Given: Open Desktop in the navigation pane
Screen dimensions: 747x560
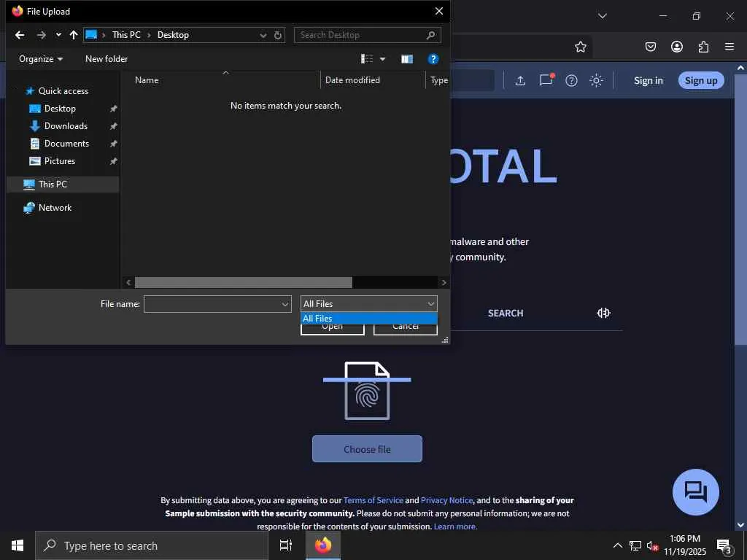Looking at the screenshot, I should click(60, 109).
